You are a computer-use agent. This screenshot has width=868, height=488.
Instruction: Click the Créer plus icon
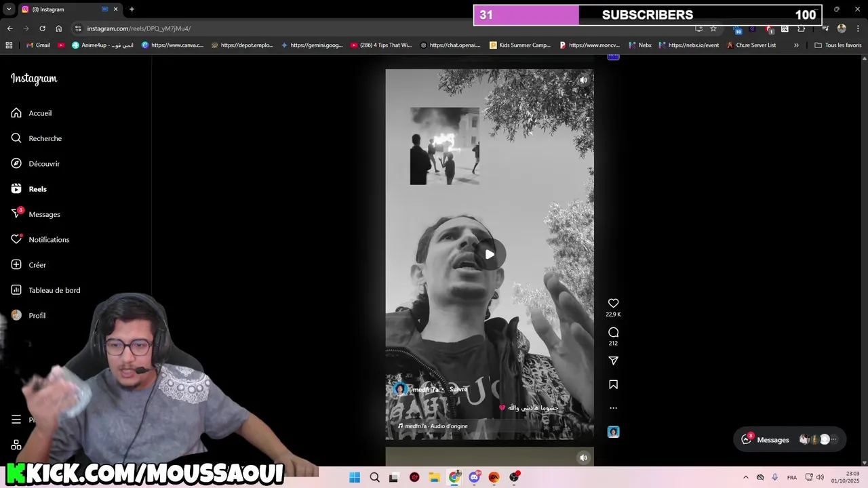16,265
